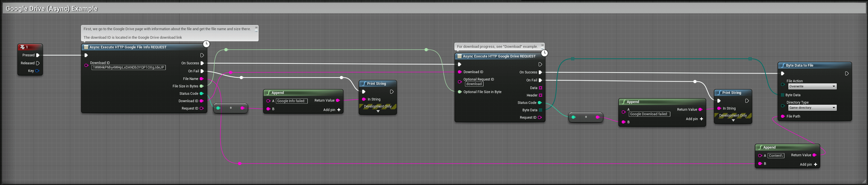Select the Async Execute HTTP Google Drive REQUEST title
Screen dimensions: 868x185
499,56
